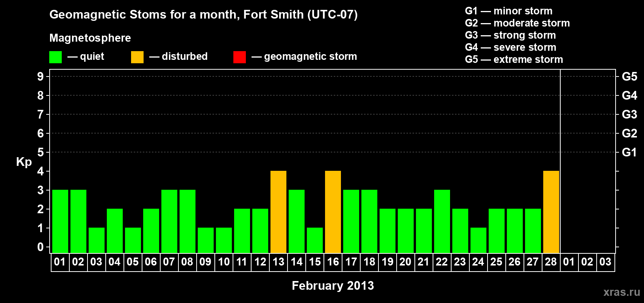Click the Kp axis title
Viewport: 644px width, 303px height.
[24, 162]
